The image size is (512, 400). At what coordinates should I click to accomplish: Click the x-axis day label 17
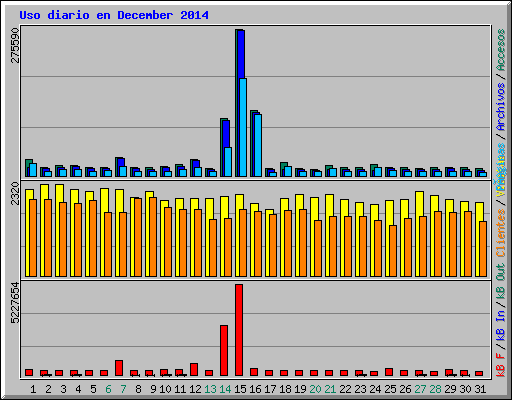click(270, 389)
